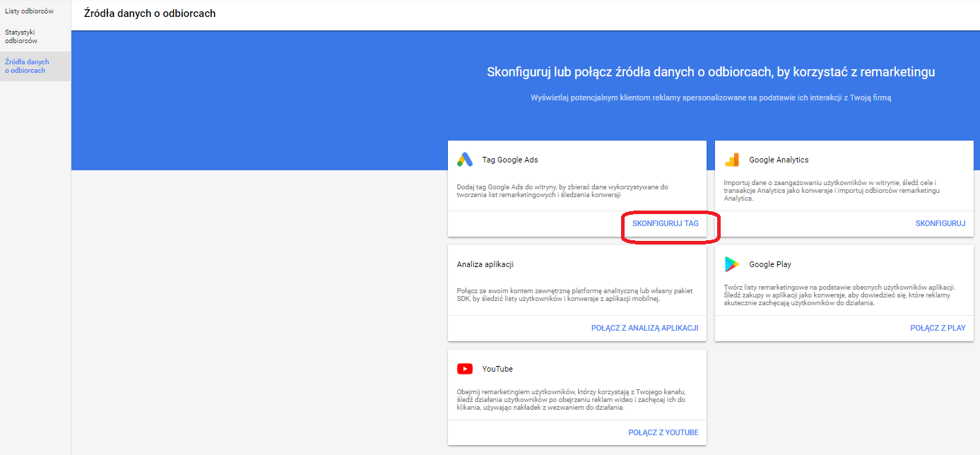Viewport: 980px width, 455px height.
Task: Click the Tag Google Ads description text
Action: click(562, 191)
